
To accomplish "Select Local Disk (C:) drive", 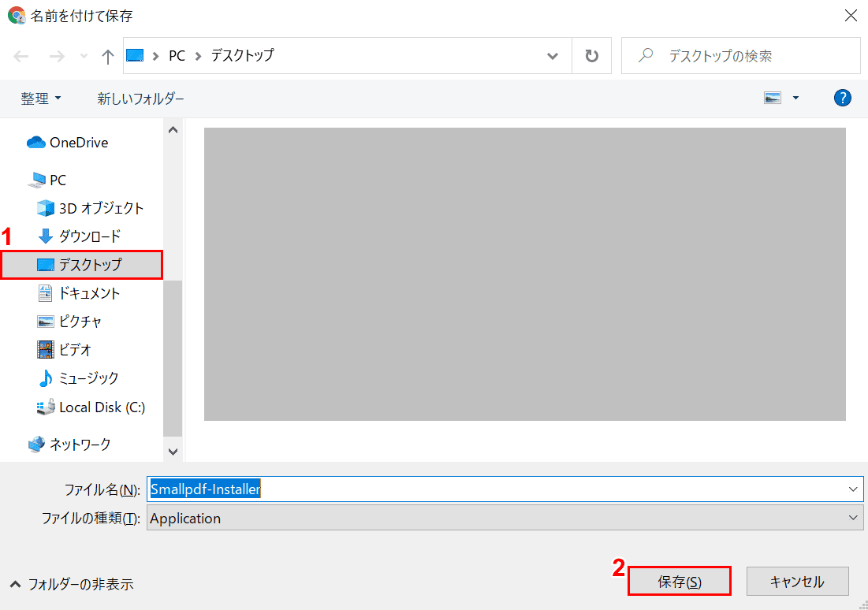I will coord(91,407).
